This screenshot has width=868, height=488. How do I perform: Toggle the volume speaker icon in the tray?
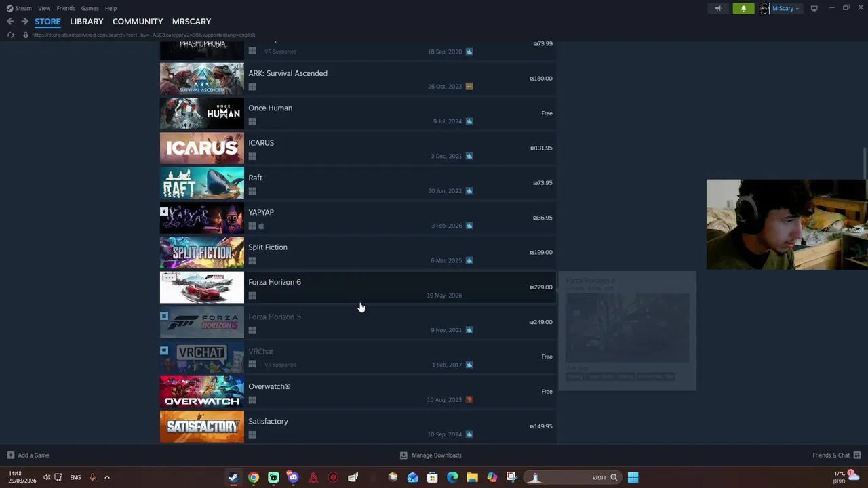tap(46, 477)
